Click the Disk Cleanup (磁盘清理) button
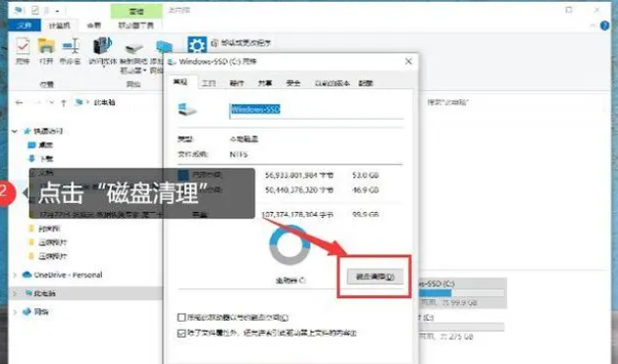 (x=375, y=277)
